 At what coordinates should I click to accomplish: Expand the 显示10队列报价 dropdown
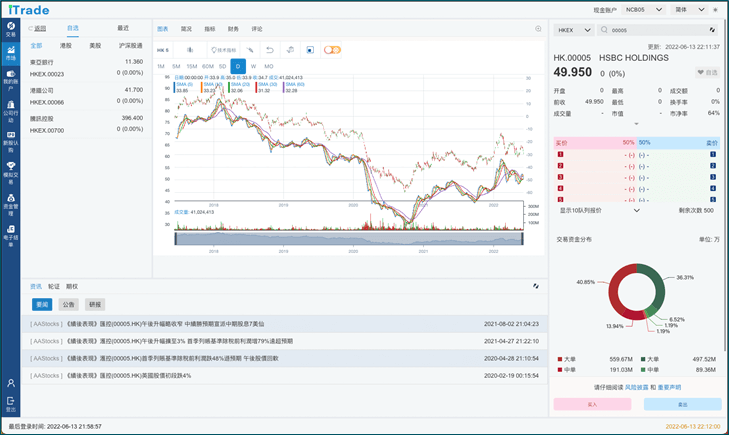[599, 211]
